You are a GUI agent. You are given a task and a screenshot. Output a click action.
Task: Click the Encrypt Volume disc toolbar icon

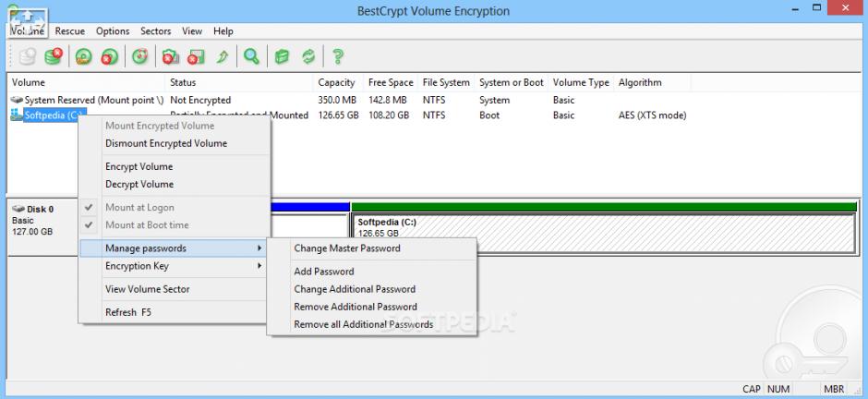click(84, 56)
